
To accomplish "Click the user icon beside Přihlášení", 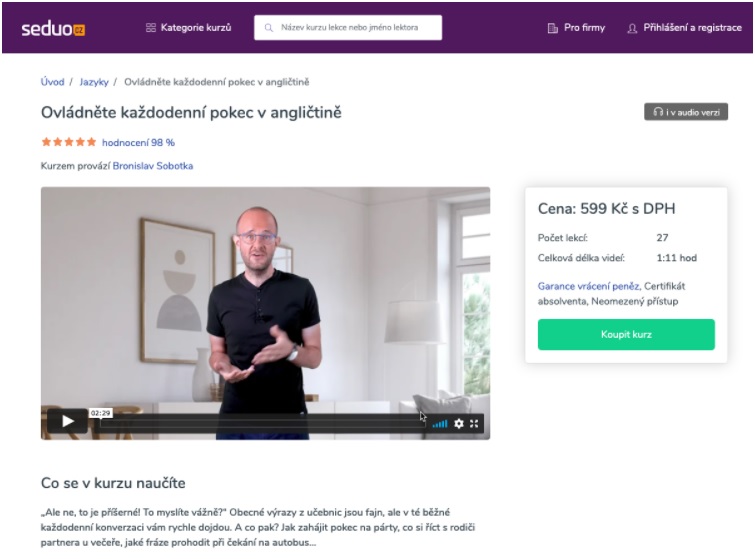I will [632, 28].
